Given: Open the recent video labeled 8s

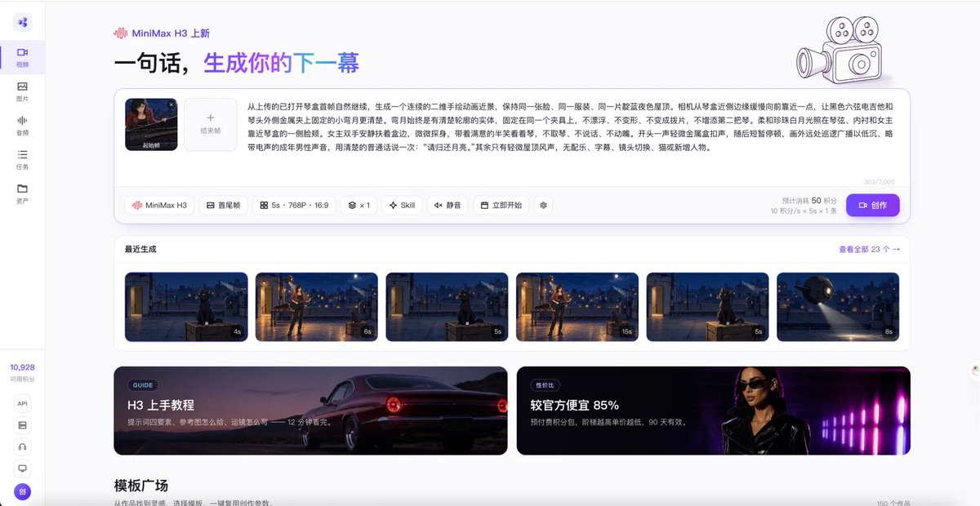Looking at the screenshot, I should 838,307.
